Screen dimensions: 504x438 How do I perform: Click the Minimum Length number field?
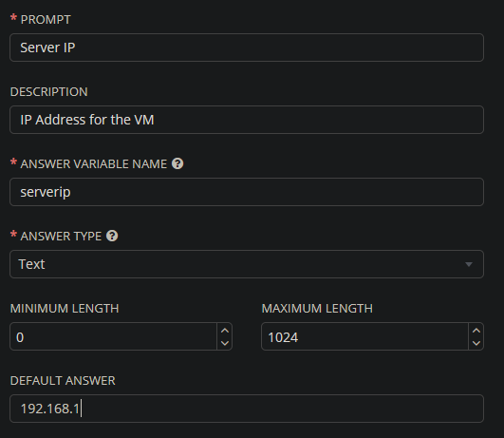[114, 336]
